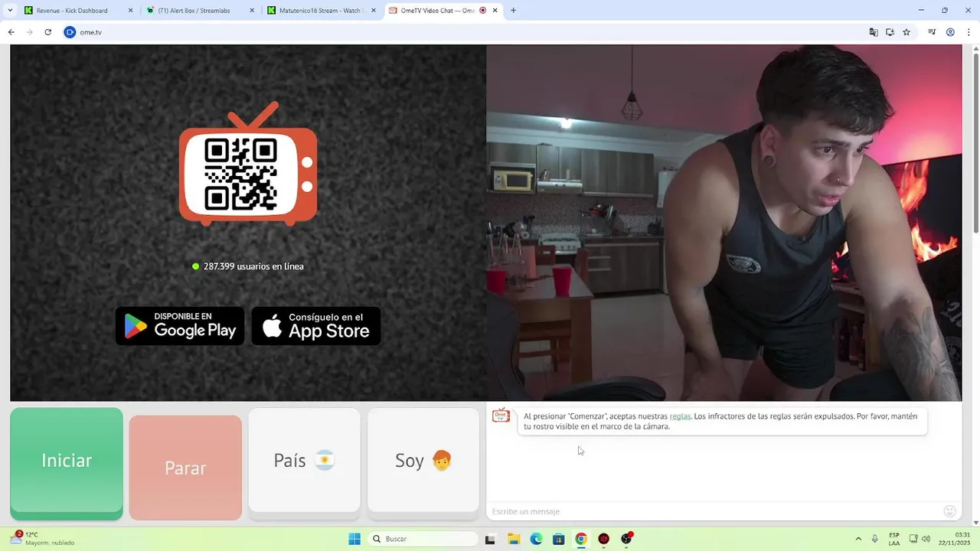
Task: Click the site info icon beside ome.tv
Action: click(70, 32)
